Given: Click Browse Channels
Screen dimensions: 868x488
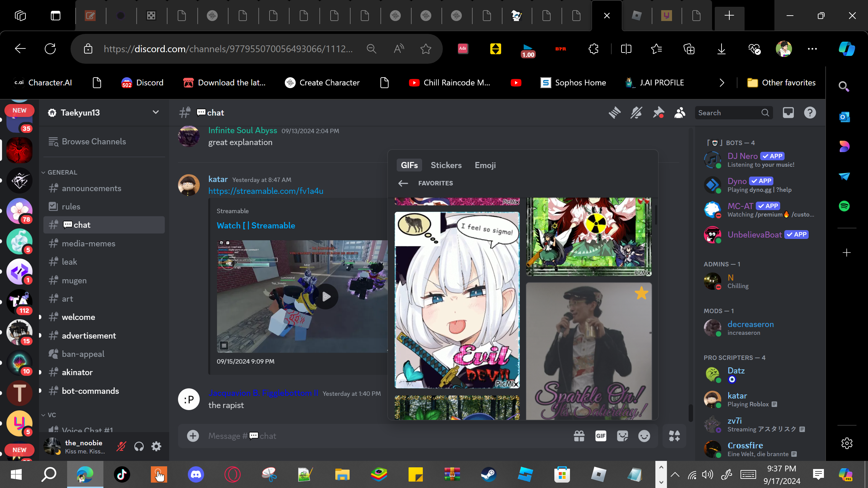Looking at the screenshot, I should coord(94,142).
